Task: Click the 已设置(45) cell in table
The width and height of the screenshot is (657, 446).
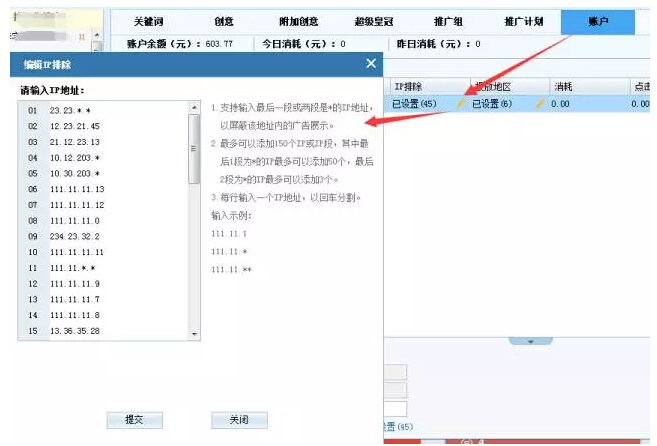Action: (414, 104)
